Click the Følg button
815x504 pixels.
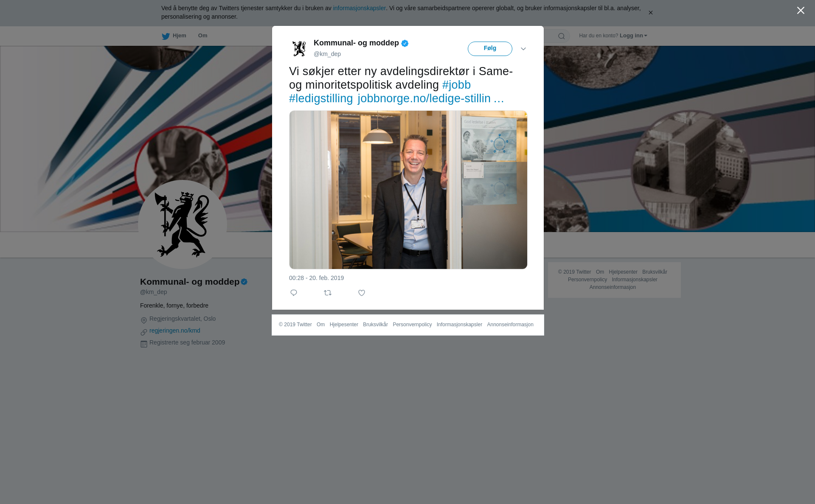[x=490, y=48]
